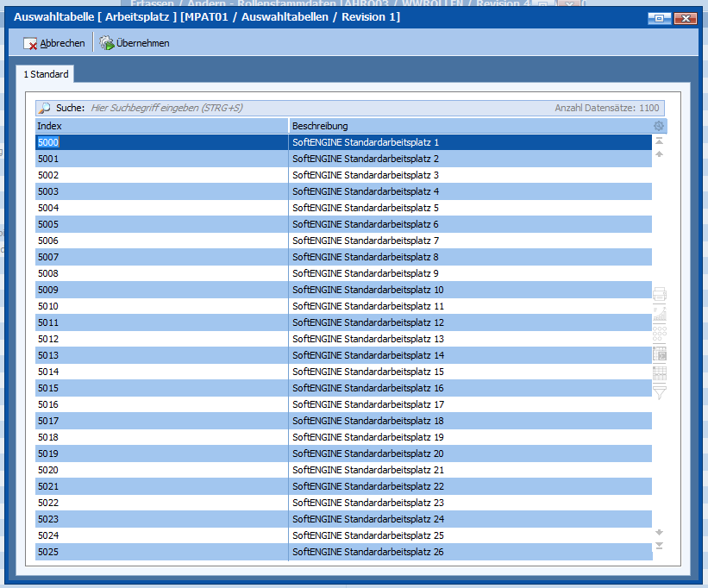Switch to the 1 Standard tab
The image size is (708, 588).
pyautogui.click(x=46, y=75)
